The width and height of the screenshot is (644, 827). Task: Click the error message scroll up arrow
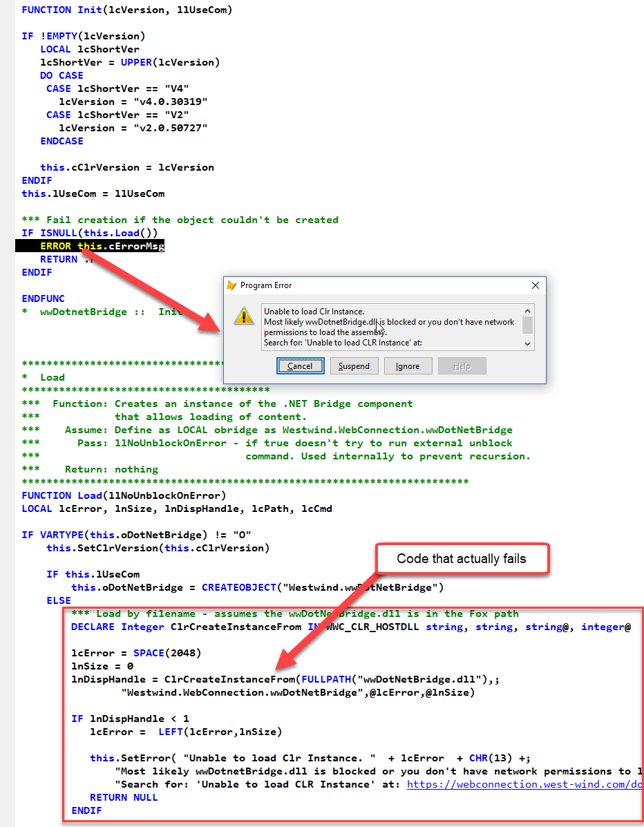[x=527, y=310]
